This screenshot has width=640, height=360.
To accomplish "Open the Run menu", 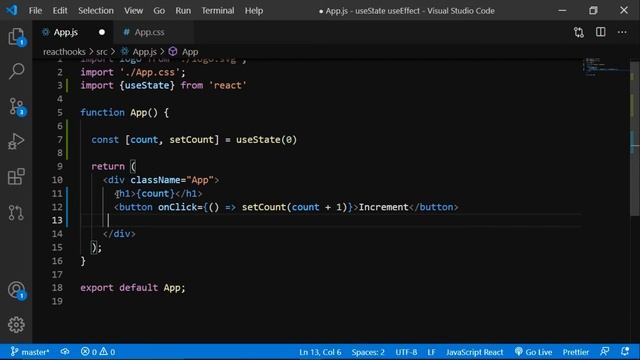I will pos(183,11).
